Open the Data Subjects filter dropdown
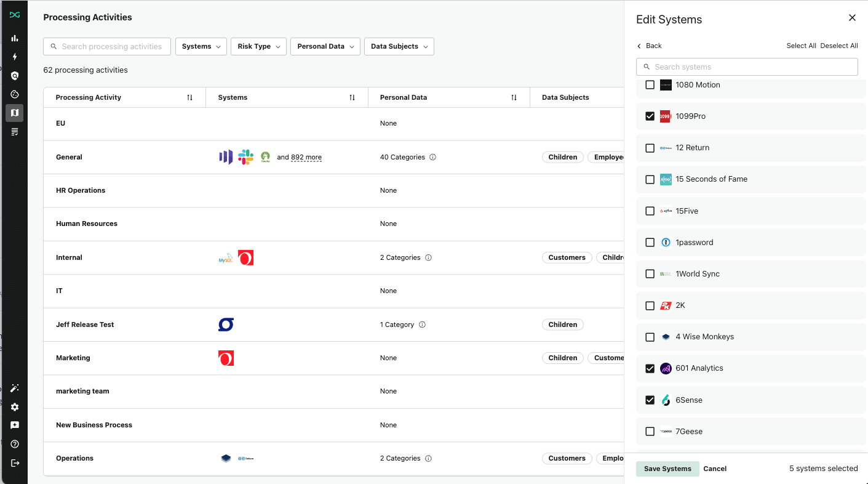Screen dimensions: 868x484 (399, 47)
